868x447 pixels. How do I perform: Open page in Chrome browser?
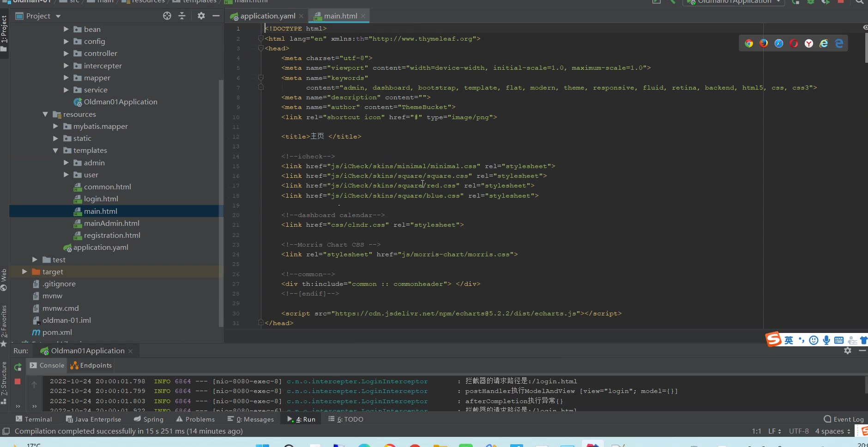tap(749, 43)
